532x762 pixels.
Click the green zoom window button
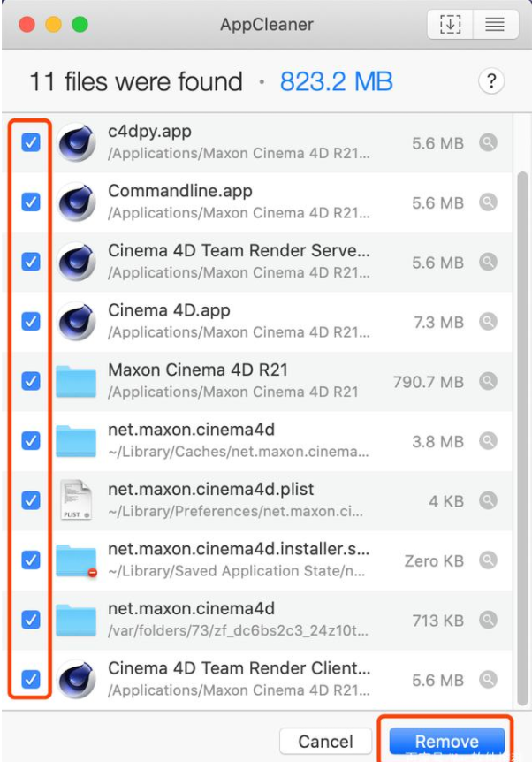[x=80, y=25]
